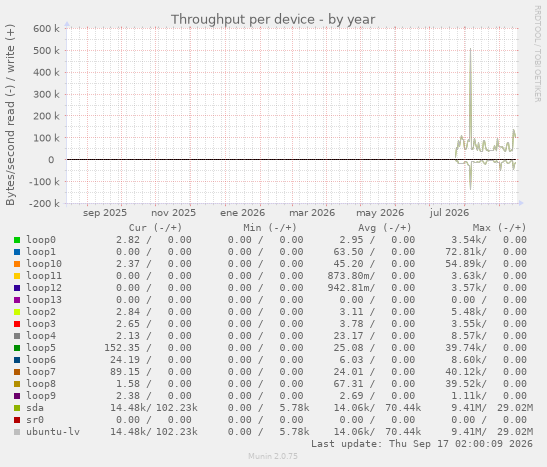547x467 pixels.
Task: Click the '600 k' y-axis label
Action: pyautogui.click(x=46, y=29)
